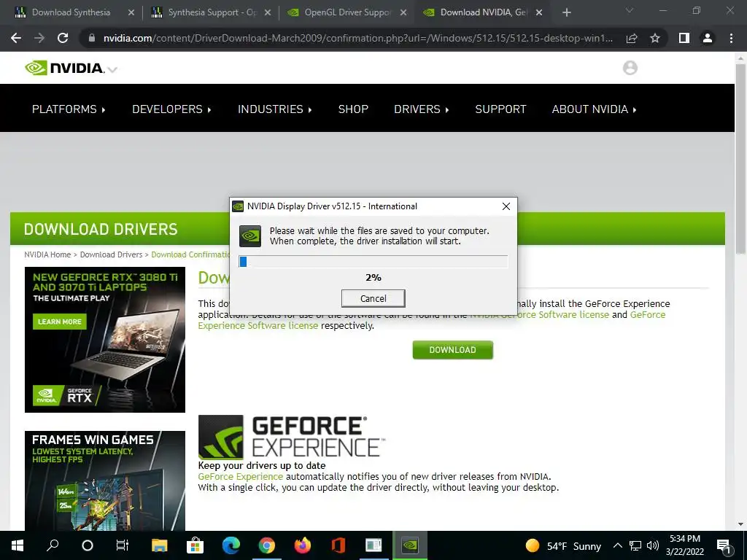Viewport: 747px width, 560px height.
Task: Open Office app on taskbar
Action: pyautogui.click(x=338, y=545)
